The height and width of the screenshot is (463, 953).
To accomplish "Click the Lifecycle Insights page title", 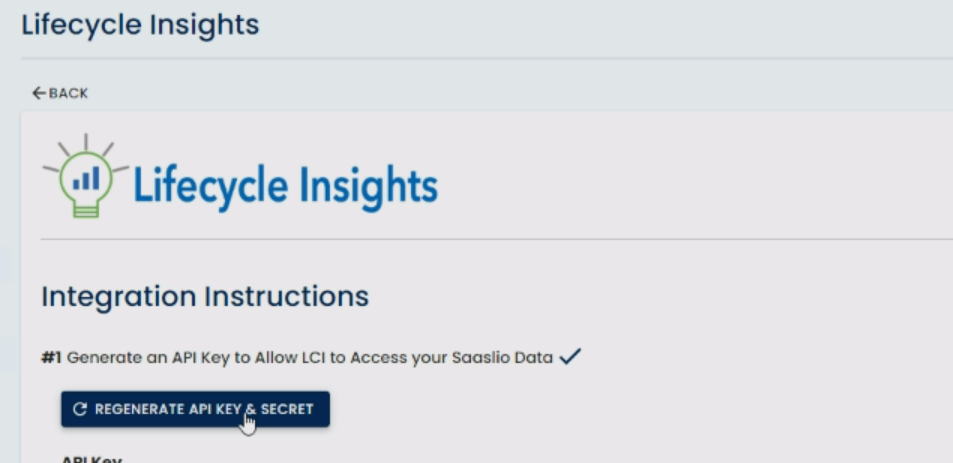I will [x=140, y=25].
